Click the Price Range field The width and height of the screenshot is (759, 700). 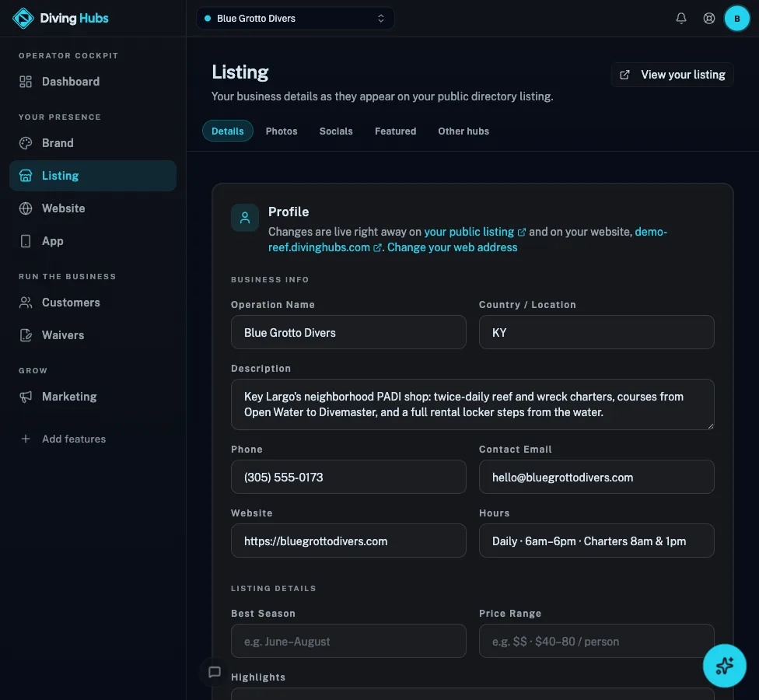tap(596, 642)
